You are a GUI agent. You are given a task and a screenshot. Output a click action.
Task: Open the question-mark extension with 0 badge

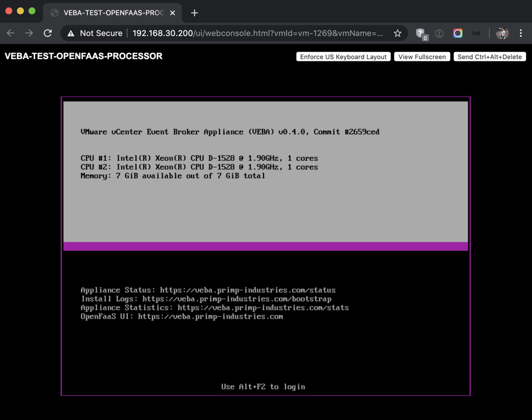click(x=421, y=34)
